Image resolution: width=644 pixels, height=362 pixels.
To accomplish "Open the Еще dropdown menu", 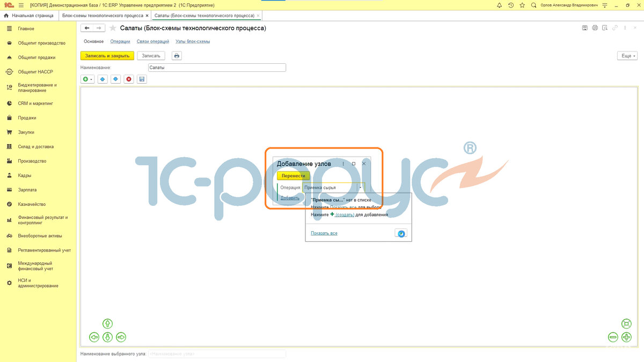I will coord(627,56).
